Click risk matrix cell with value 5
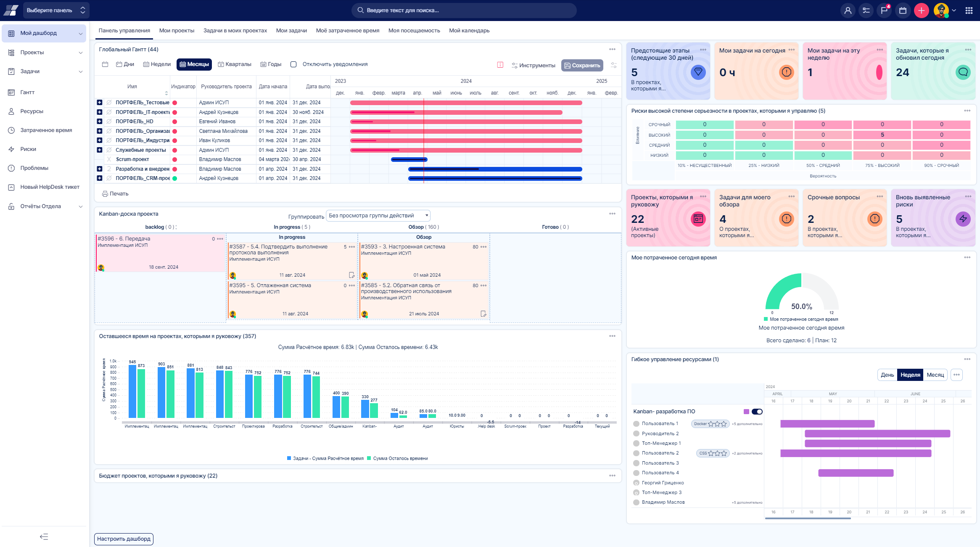This screenshot has width=980, height=547. 882,135
